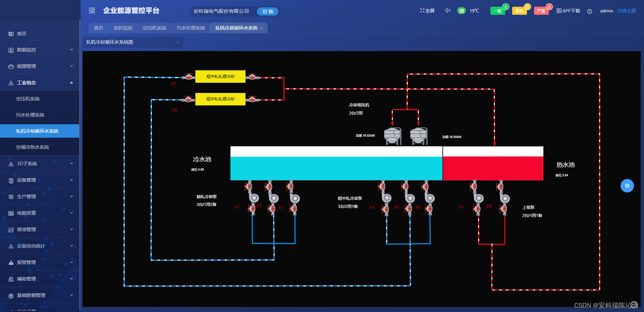Click the 能源管理 sidebar icon
The height and width of the screenshot is (312, 644).
tap(11, 66)
